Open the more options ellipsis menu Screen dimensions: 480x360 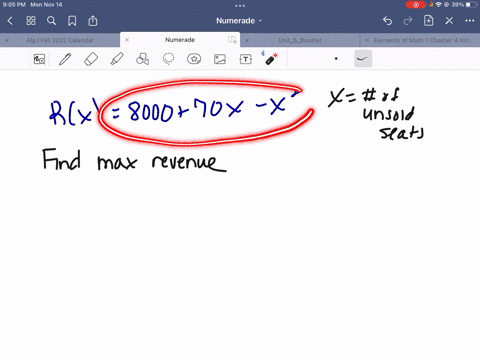coord(470,21)
